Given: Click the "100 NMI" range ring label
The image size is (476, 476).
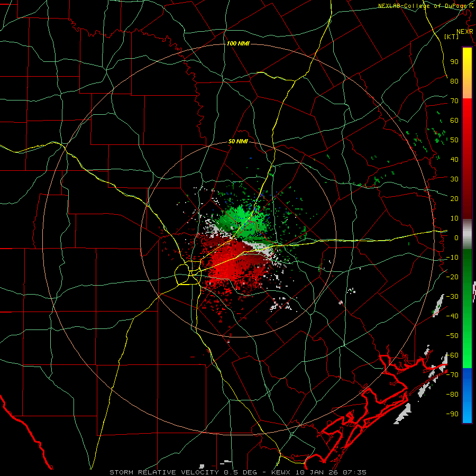Looking at the screenshot, I should pos(238,43).
